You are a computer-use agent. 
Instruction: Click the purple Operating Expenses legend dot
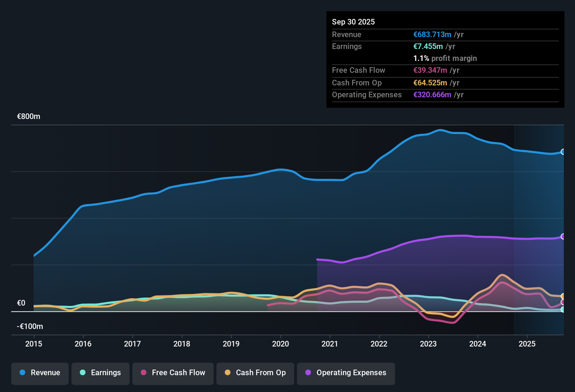click(x=308, y=373)
